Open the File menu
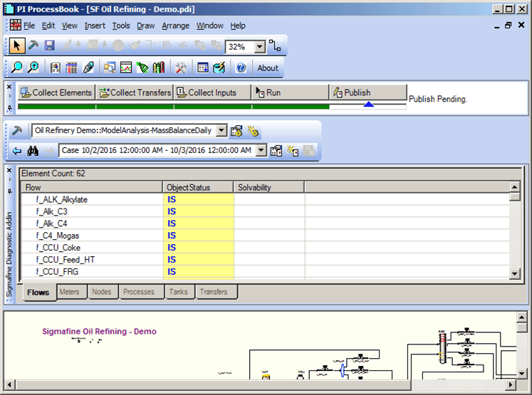This screenshot has width=532, height=395. 29,26
